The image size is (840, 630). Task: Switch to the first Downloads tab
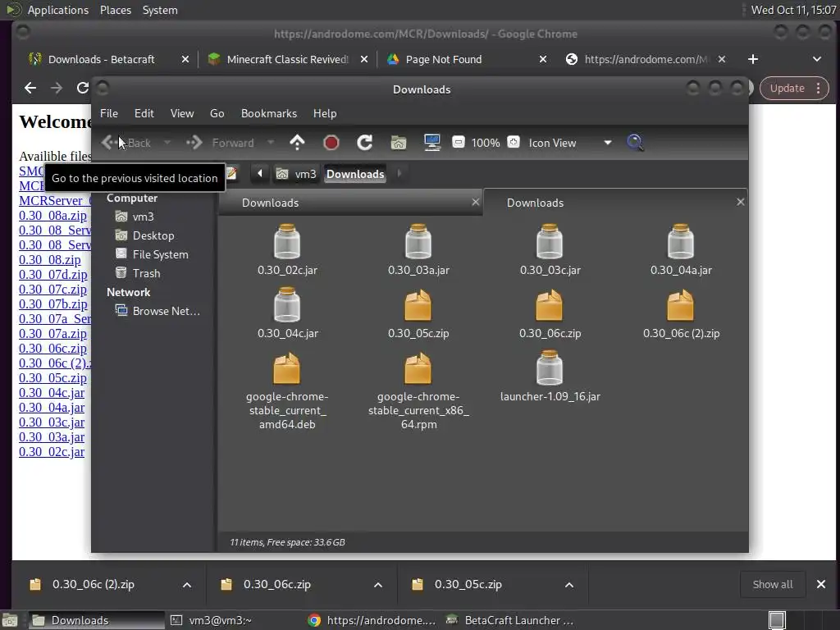tap(351, 203)
